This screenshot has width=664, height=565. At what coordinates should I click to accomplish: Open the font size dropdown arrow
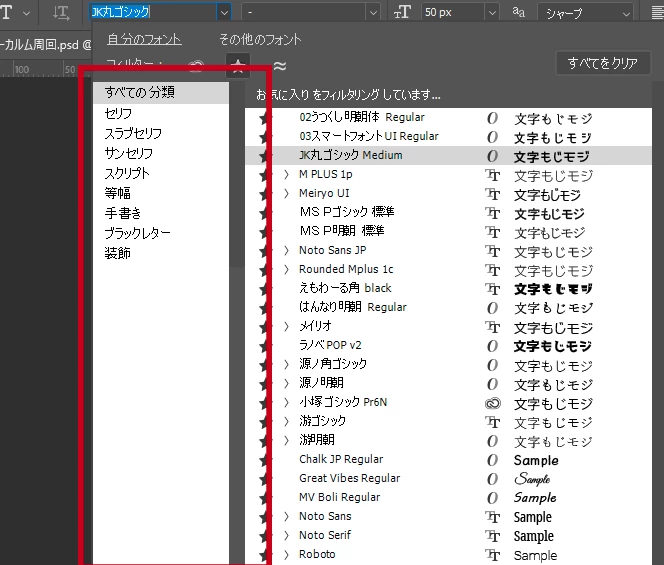click(x=492, y=13)
